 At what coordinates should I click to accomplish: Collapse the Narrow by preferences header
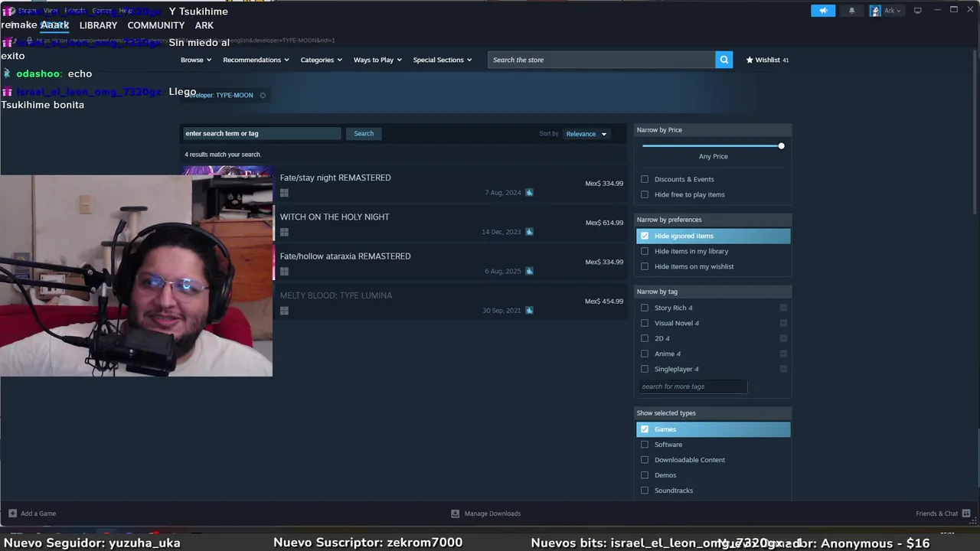pyautogui.click(x=713, y=220)
